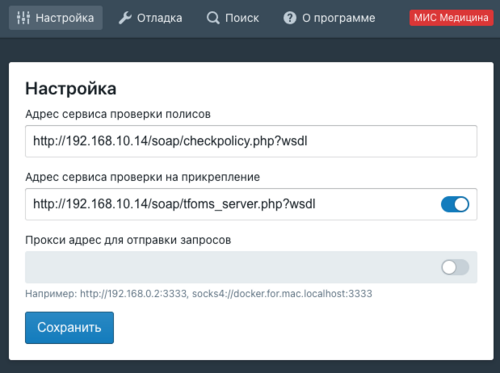This screenshot has width=500, height=373.
Task: Click label 'Адрес сервиса проверки полисов'
Action: tap(118, 114)
